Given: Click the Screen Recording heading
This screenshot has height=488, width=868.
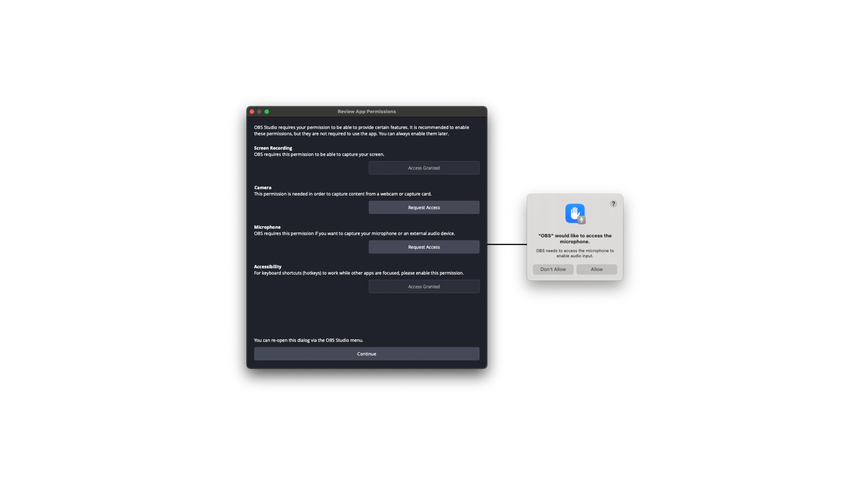Looking at the screenshot, I should (x=273, y=148).
